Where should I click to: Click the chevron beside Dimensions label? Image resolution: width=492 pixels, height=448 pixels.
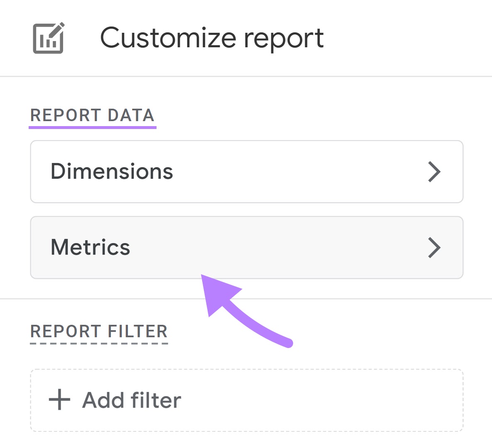pos(435,172)
